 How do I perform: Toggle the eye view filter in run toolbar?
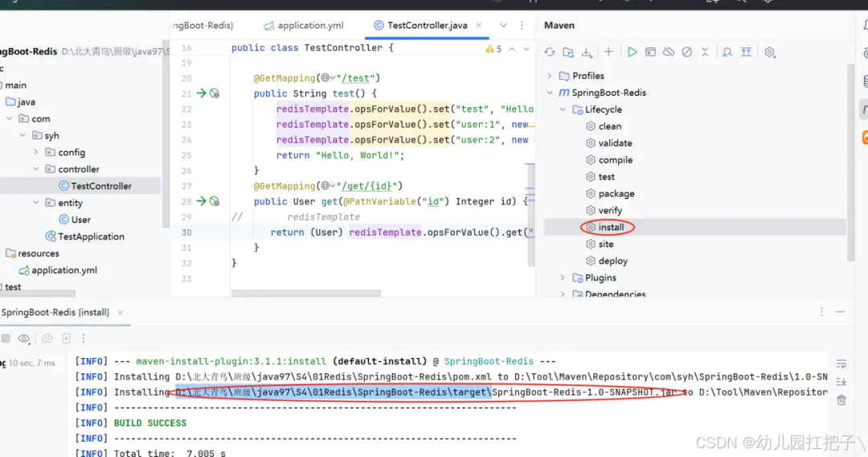point(24,339)
